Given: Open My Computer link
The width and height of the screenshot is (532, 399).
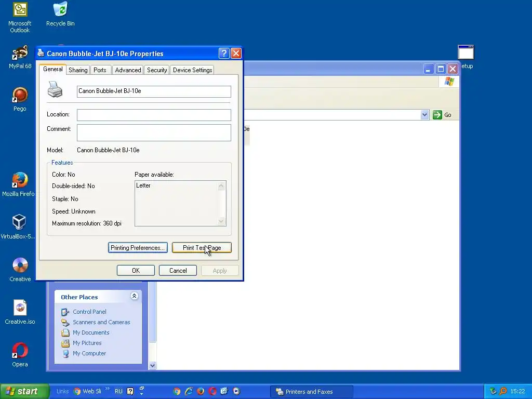Looking at the screenshot, I should point(89,353).
